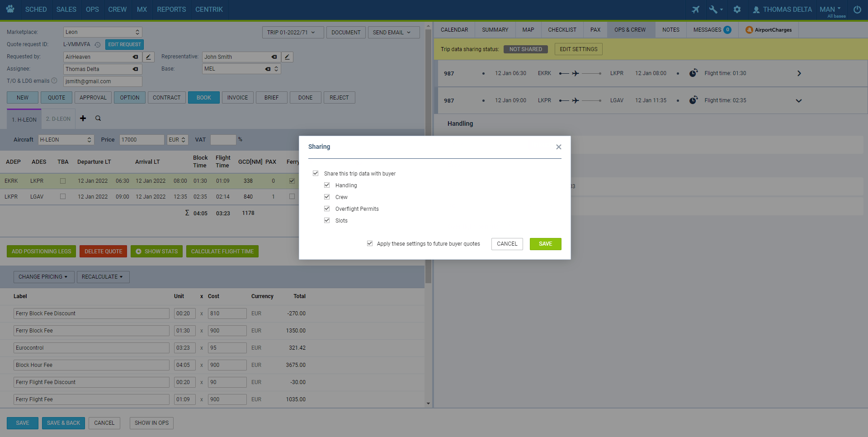
Task: Open the CHANGE PRICING dropdown
Action: pyautogui.click(x=43, y=277)
